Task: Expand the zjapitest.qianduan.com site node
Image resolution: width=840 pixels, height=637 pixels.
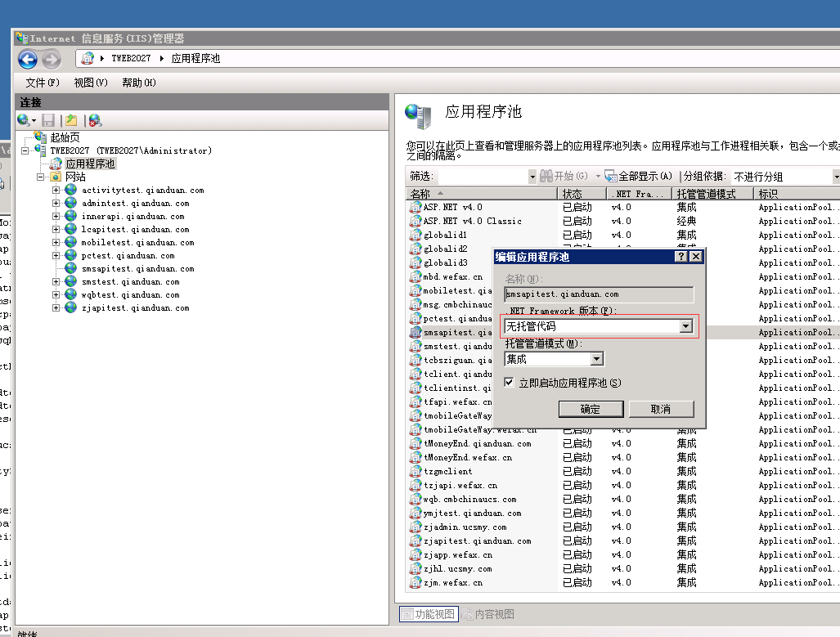Action: [56, 307]
